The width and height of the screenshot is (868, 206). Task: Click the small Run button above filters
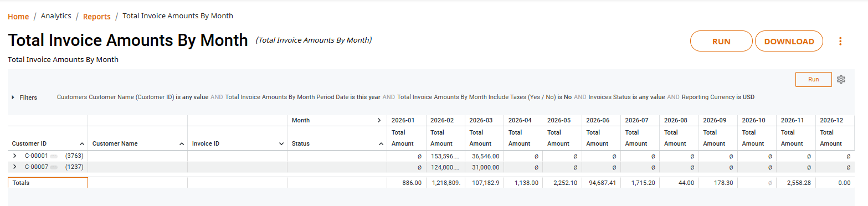click(813, 79)
